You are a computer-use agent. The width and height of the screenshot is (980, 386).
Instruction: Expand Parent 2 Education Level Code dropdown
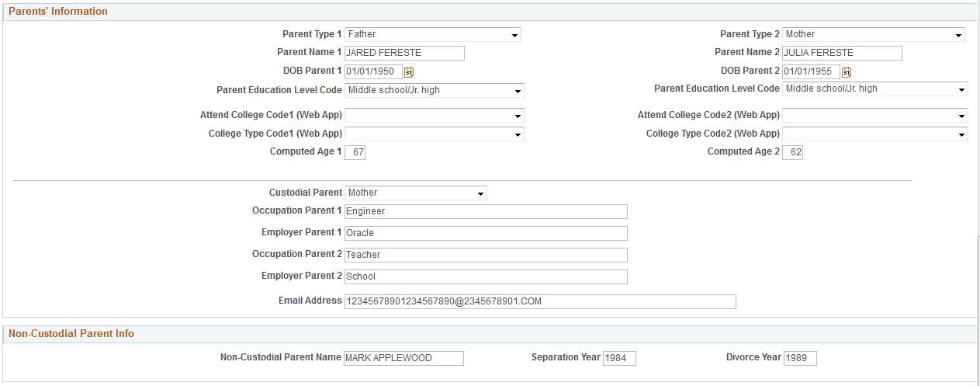(x=874, y=89)
